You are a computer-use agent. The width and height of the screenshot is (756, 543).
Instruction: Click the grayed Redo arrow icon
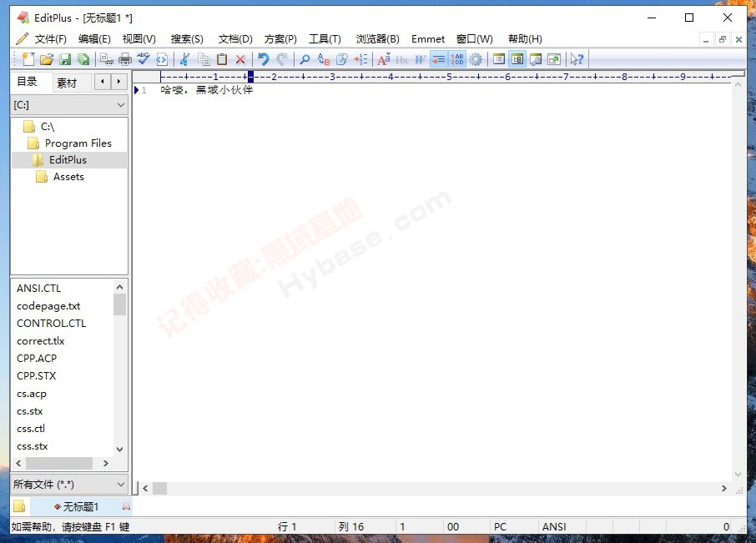tap(282, 59)
